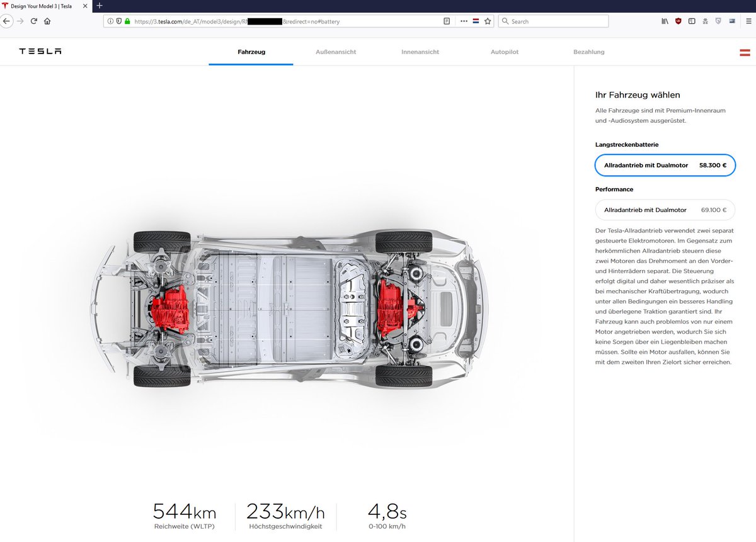
Task: Open a new browser tab
Action: [x=100, y=5]
